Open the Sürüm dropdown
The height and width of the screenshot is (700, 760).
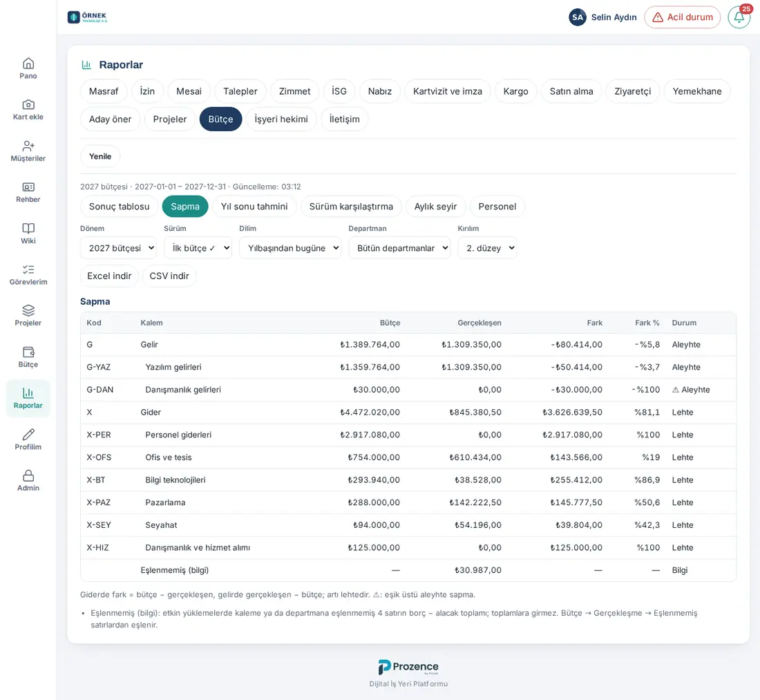[x=198, y=248]
